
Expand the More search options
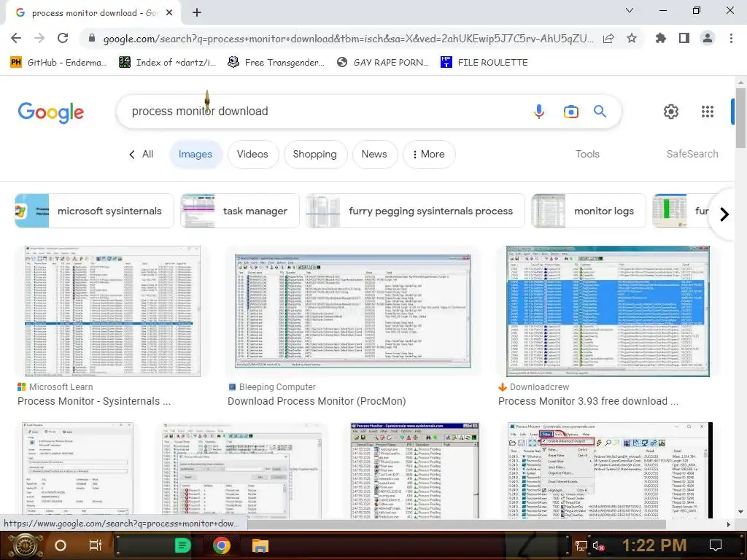tap(429, 155)
